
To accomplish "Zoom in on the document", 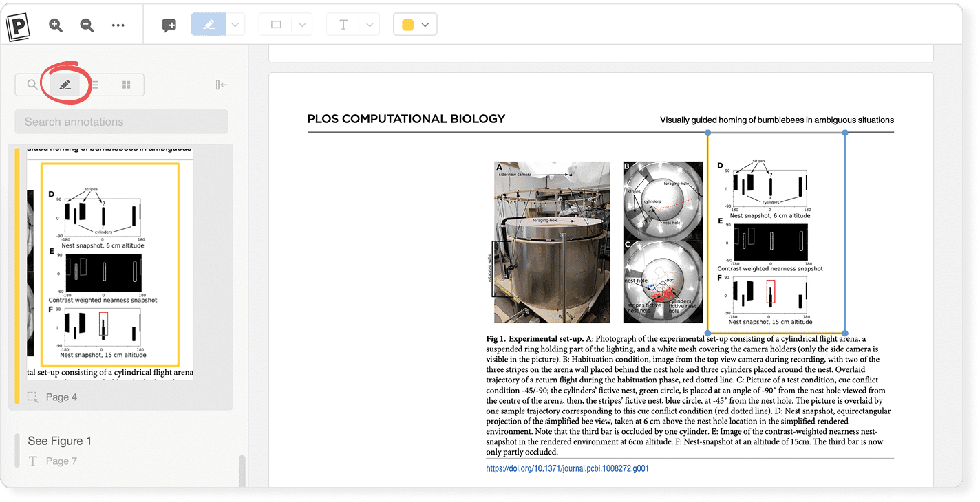I will point(56,25).
